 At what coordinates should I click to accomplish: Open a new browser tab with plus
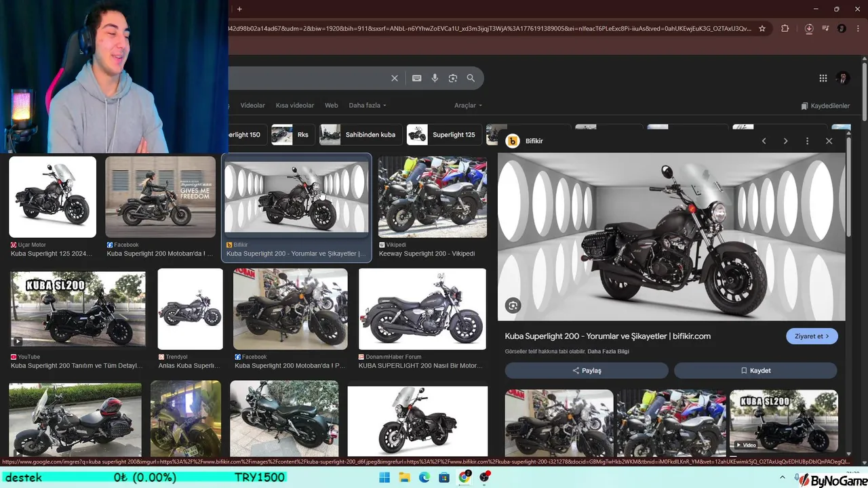(239, 9)
